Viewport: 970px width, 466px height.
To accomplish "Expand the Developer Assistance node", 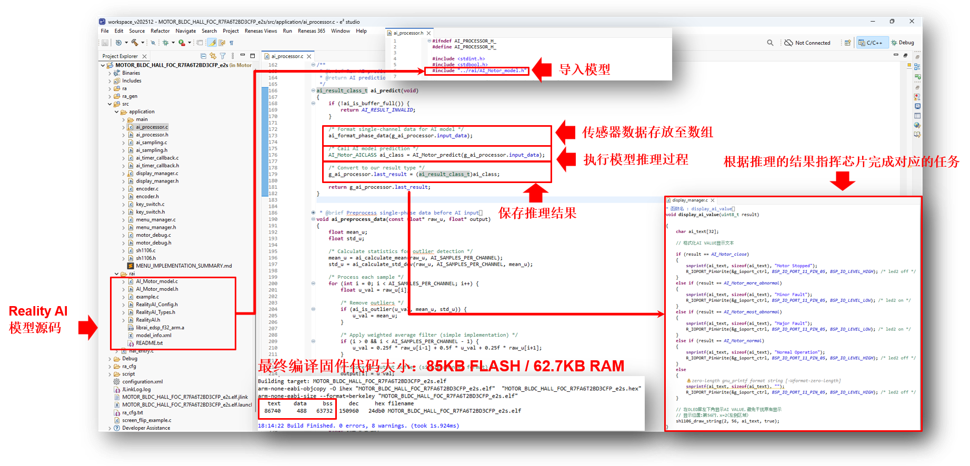I will click(x=109, y=428).
